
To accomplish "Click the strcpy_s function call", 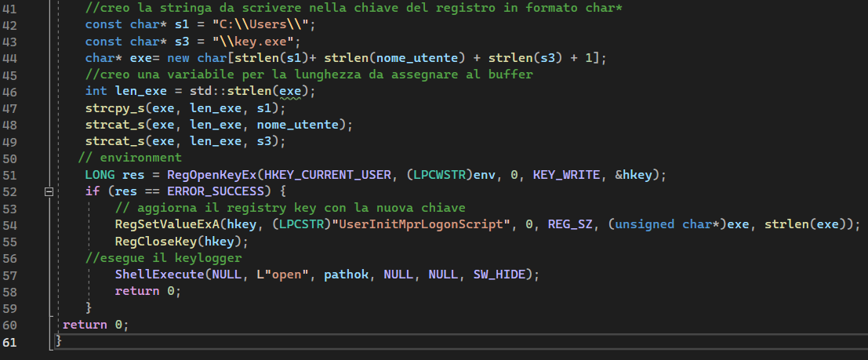I will (115, 108).
